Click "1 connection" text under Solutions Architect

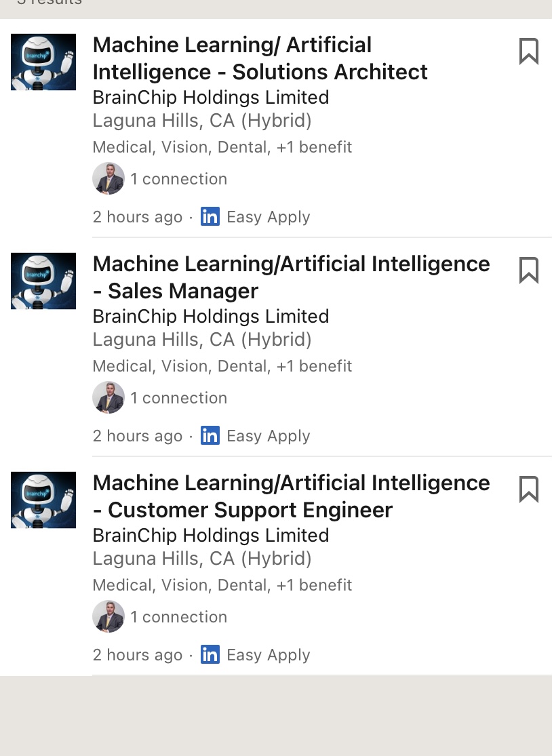179,179
